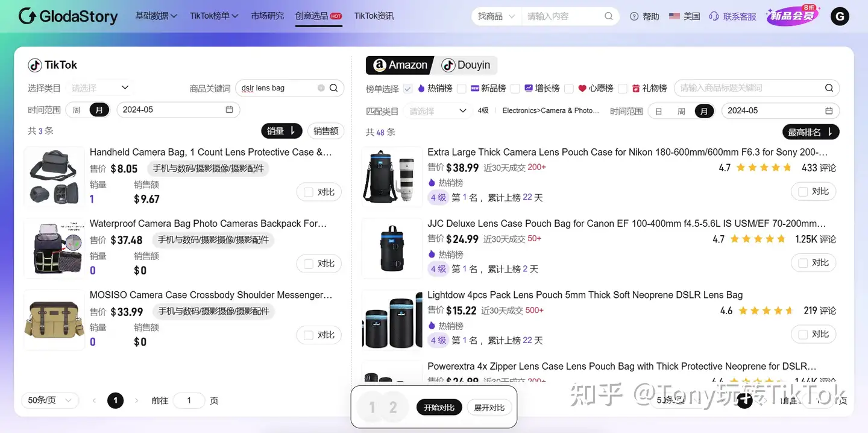868x433 pixels.
Task: Sort Amazon list by 最高排名
Action: [811, 132]
